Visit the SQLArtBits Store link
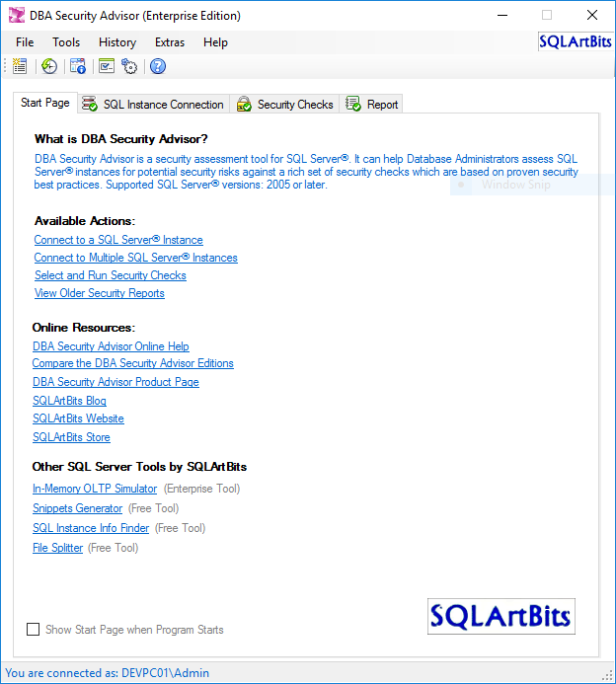 coord(71,437)
